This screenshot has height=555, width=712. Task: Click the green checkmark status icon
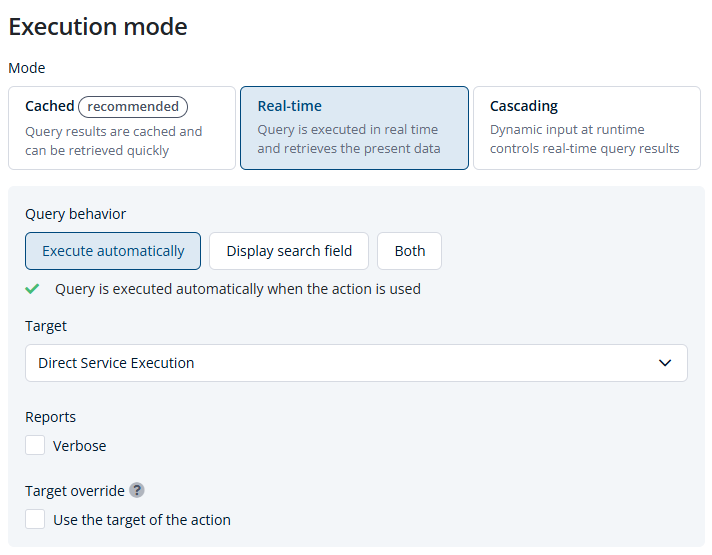click(32, 289)
